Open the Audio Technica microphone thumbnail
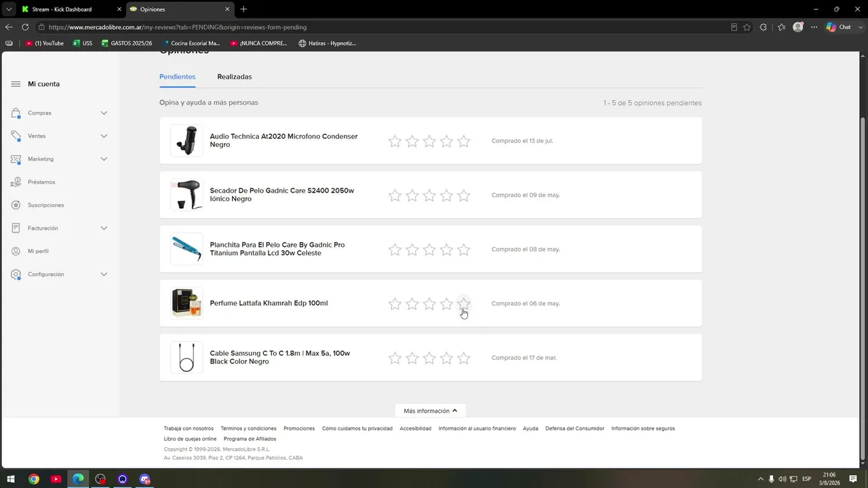This screenshot has width=868, height=488. [186, 140]
